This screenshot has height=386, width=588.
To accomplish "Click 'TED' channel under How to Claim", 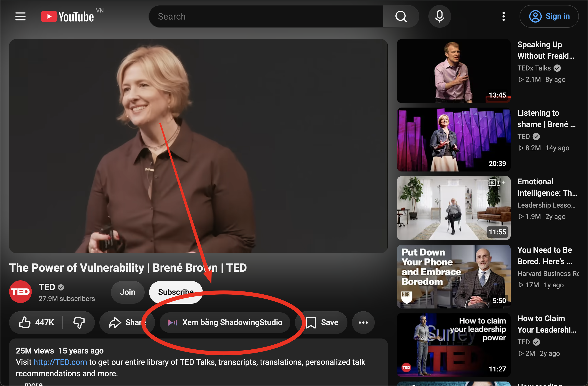I will [523, 342].
